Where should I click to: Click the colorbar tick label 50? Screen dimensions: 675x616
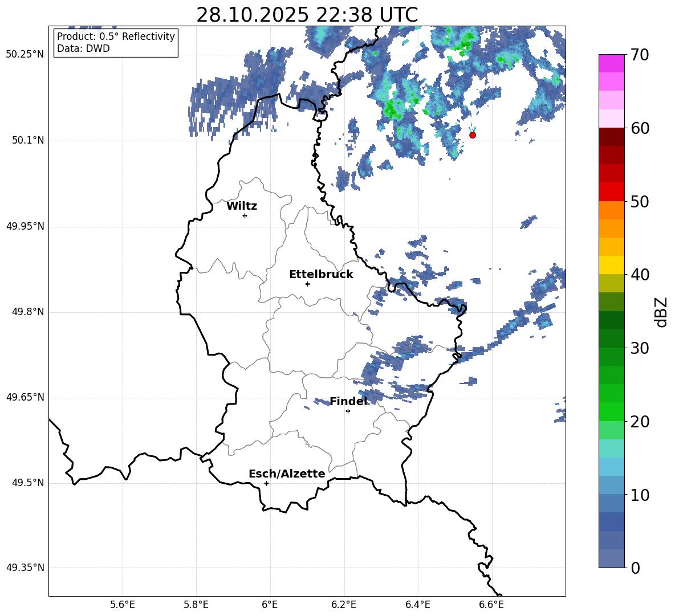(x=640, y=201)
